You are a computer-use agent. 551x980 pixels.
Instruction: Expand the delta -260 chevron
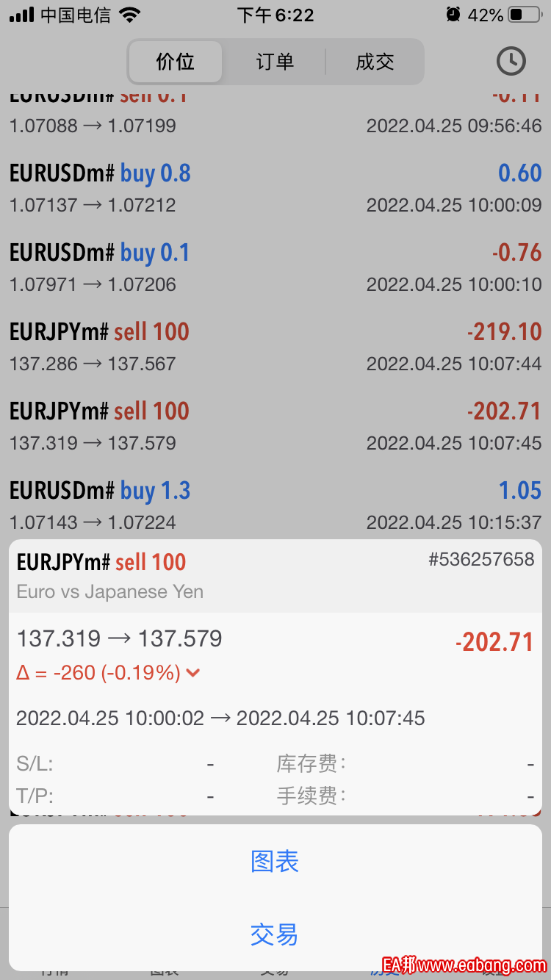(x=193, y=672)
